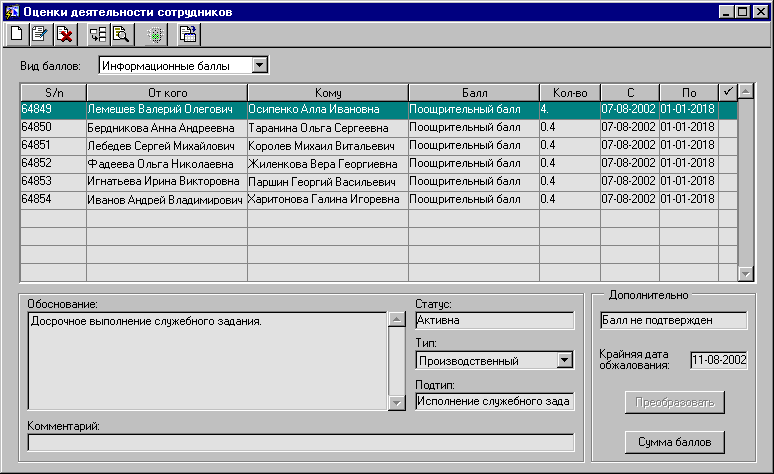This screenshot has height=474, width=774.
Task: Sort by S/n column header
Action: 54,93
